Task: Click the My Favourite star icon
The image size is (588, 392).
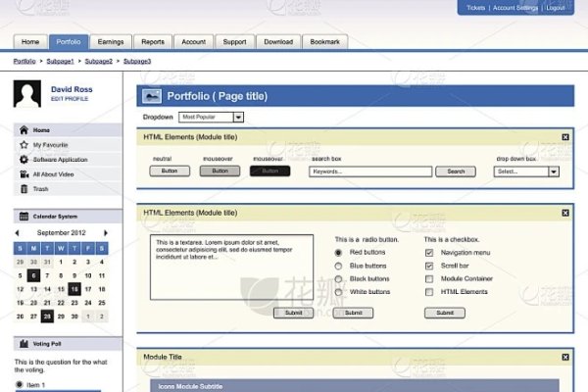Action: (24, 145)
